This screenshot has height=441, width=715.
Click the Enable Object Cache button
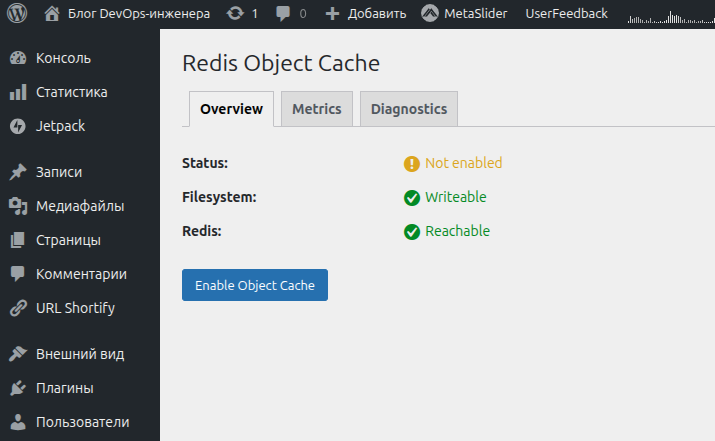click(x=254, y=285)
